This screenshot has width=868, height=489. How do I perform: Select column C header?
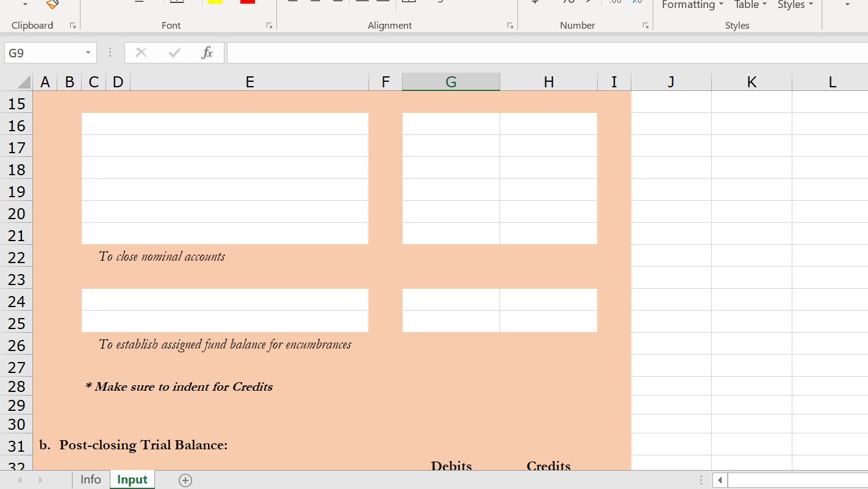pyautogui.click(x=93, y=82)
